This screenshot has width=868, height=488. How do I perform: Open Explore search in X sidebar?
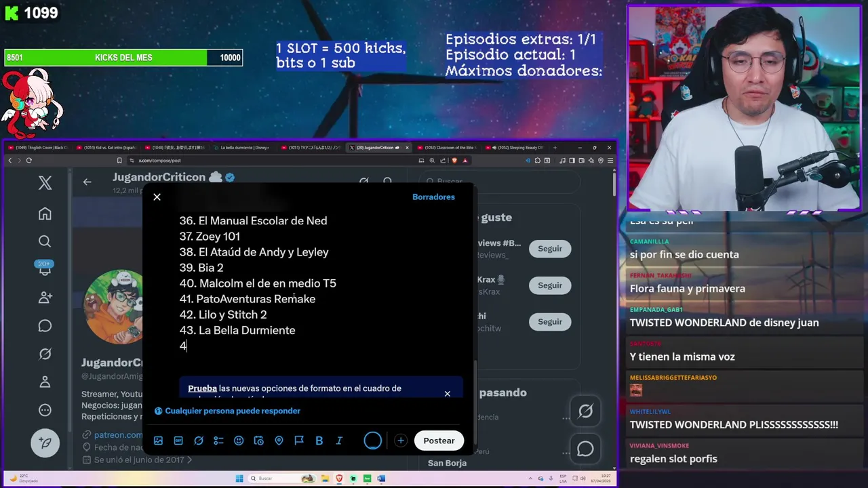tap(45, 241)
